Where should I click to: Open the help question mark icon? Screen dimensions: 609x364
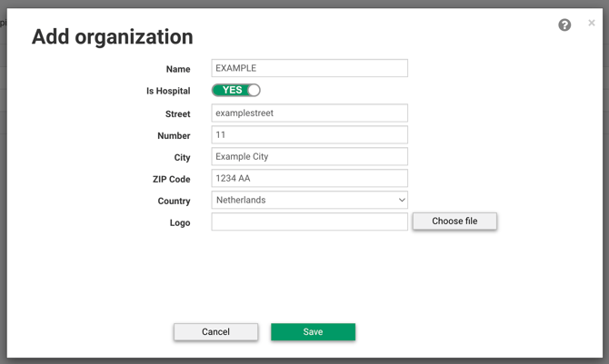coord(564,25)
